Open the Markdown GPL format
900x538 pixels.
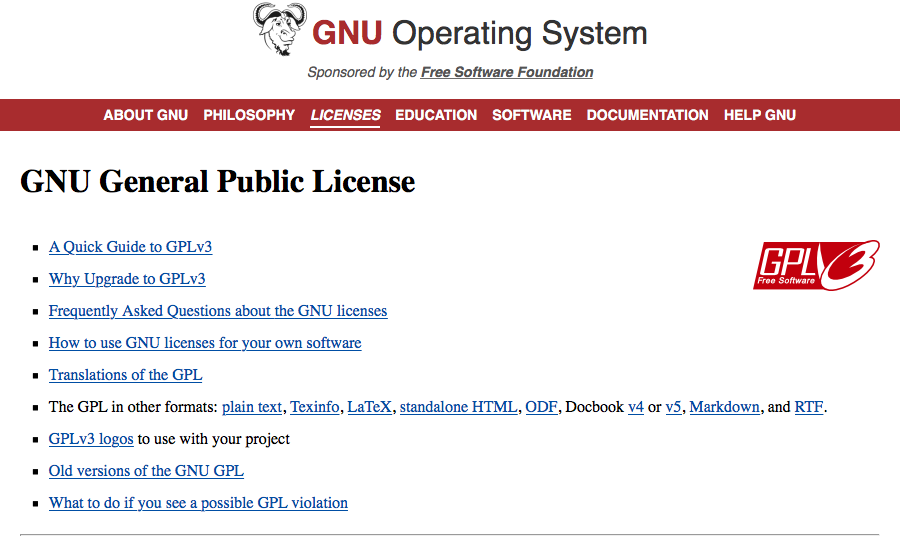click(x=724, y=407)
